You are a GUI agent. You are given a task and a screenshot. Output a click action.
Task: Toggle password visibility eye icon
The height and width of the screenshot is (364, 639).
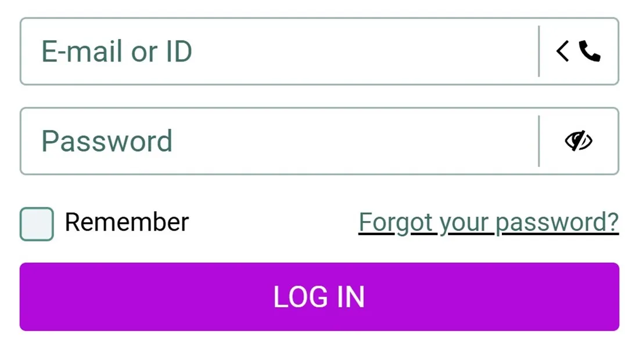point(578,141)
